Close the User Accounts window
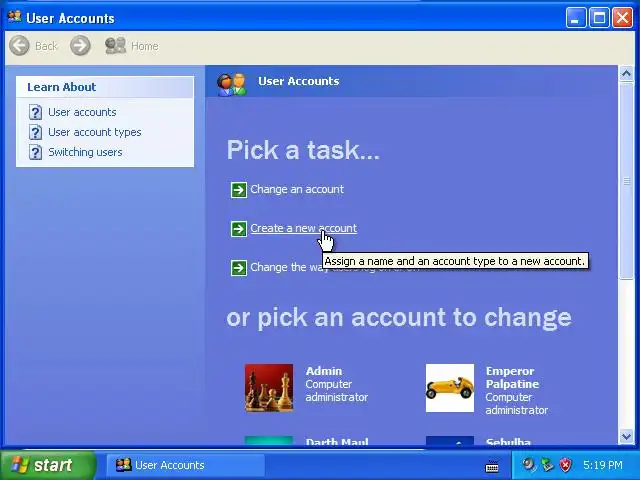The height and width of the screenshot is (480, 640). [x=623, y=18]
